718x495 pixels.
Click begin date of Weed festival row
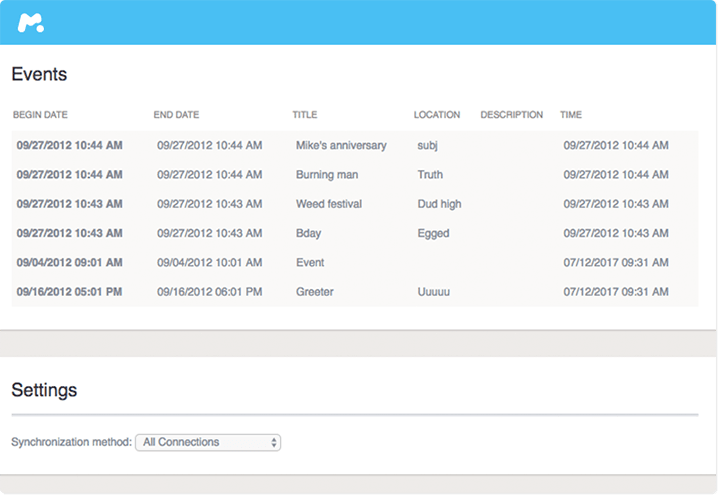pyautogui.click(x=70, y=204)
